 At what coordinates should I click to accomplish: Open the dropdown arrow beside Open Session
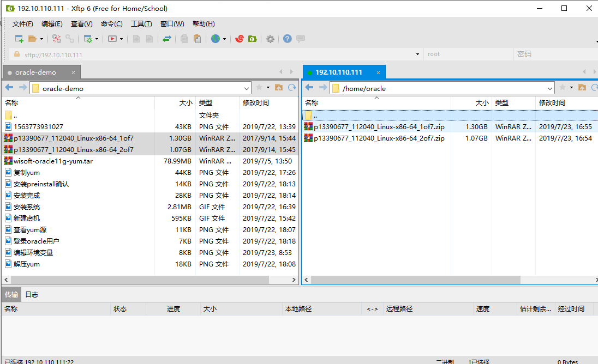tap(41, 39)
